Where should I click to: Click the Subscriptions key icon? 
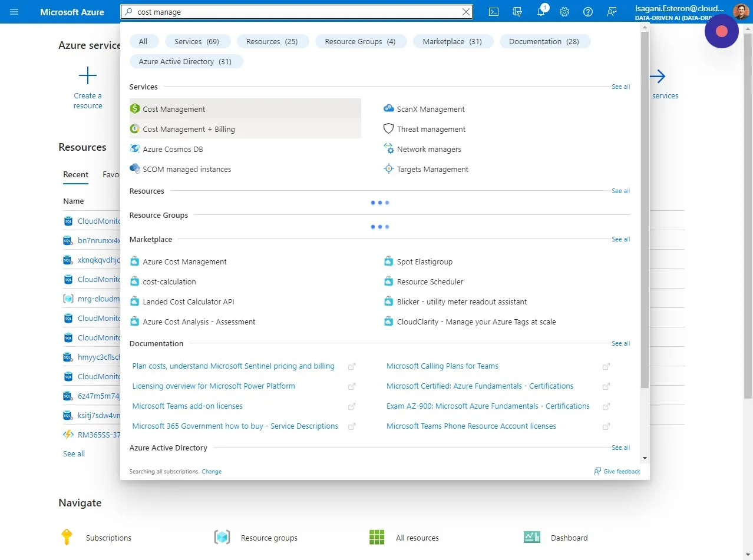tap(67, 537)
